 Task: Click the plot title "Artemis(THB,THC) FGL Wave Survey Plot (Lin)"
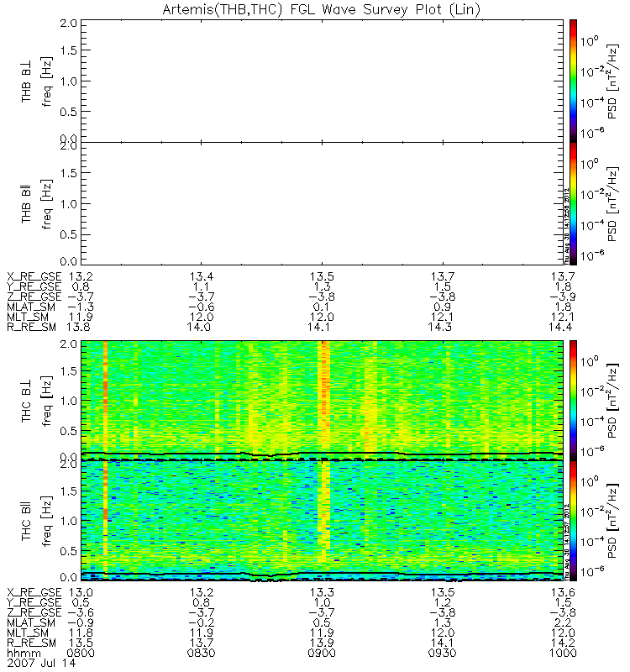click(322, 9)
